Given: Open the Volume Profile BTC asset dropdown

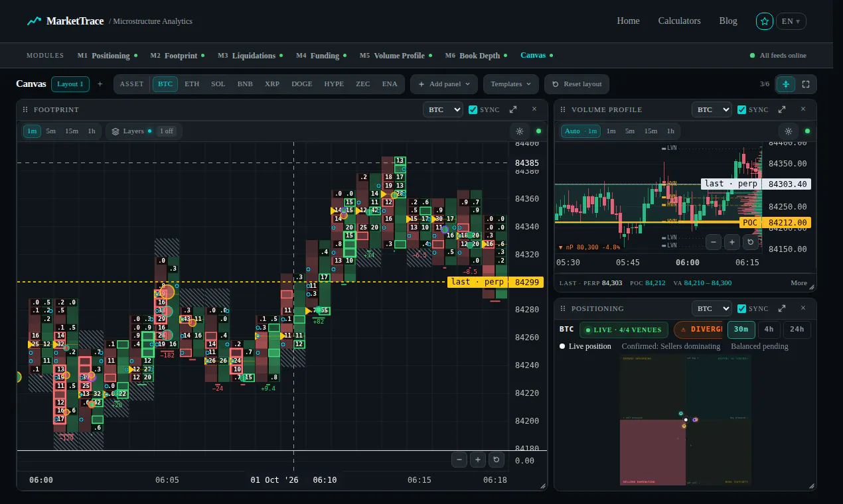Looking at the screenshot, I should point(712,109).
